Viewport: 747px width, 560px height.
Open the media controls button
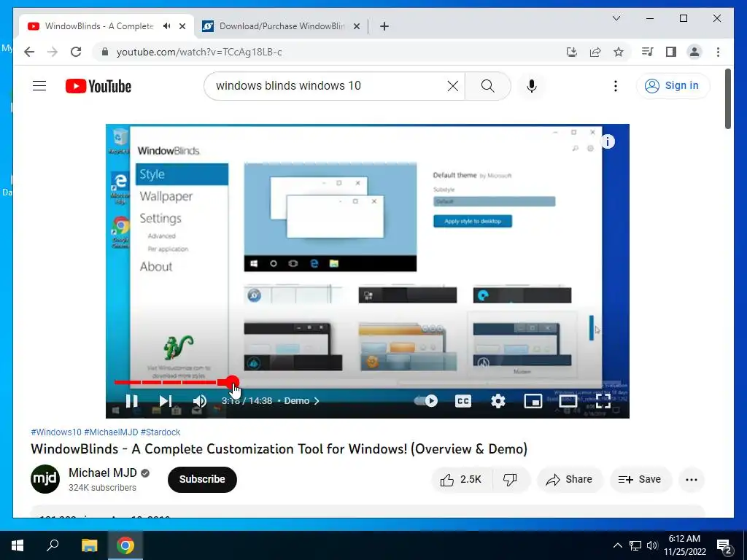point(648,52)
